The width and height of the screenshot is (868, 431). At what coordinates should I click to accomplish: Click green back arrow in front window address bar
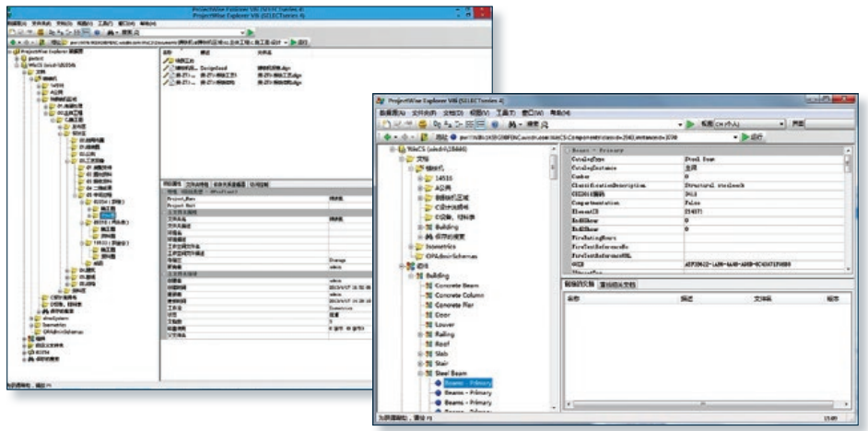pos(388,136)
